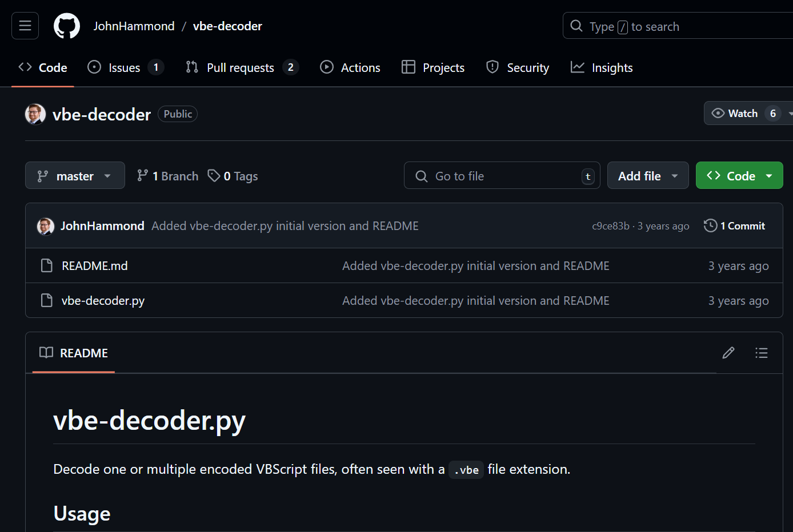Screen dimensions: 793x532
Task: Open the Security tab
Action: [x=518, y=68]
